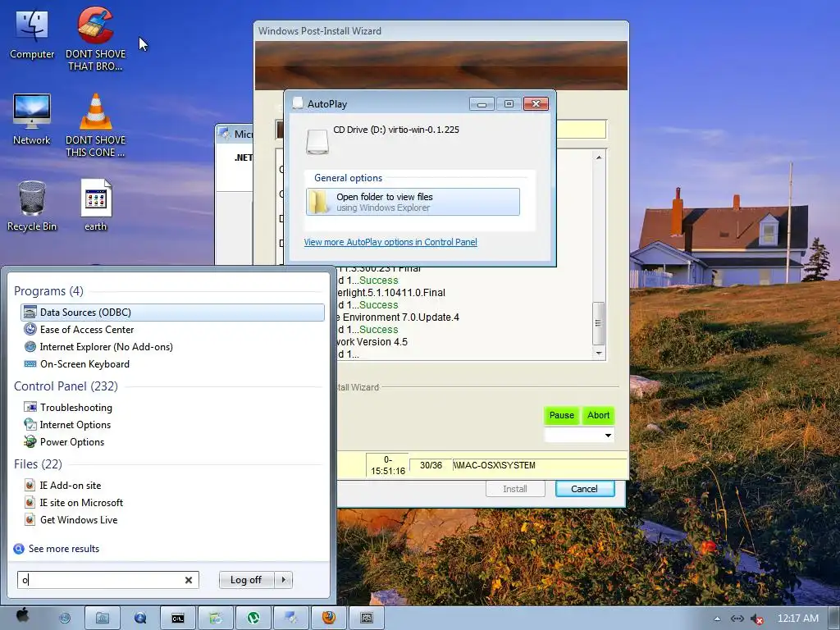Click the 'erlight.5.1.10411.0.Final' log line
This screenshot has width=840, height=630.
click(x=391, y=293)
